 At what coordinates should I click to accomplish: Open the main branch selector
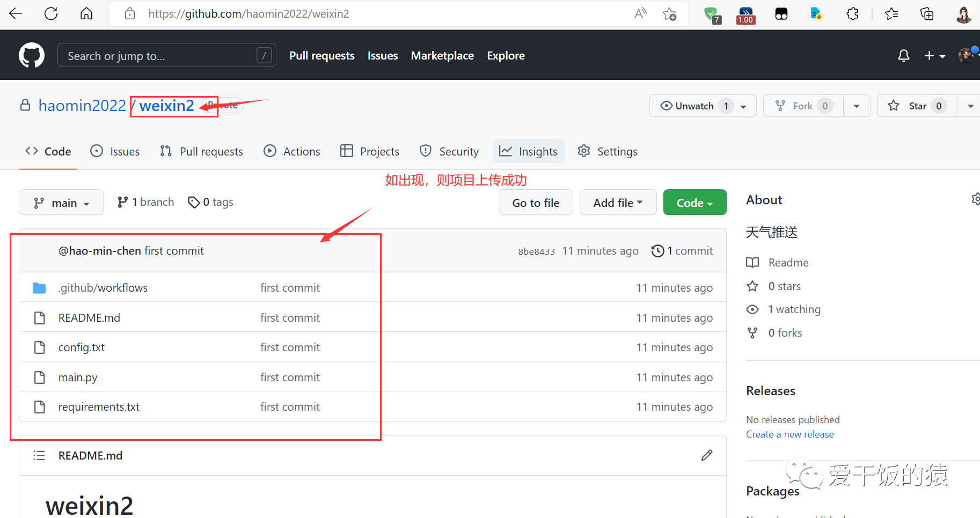(61, 203)
